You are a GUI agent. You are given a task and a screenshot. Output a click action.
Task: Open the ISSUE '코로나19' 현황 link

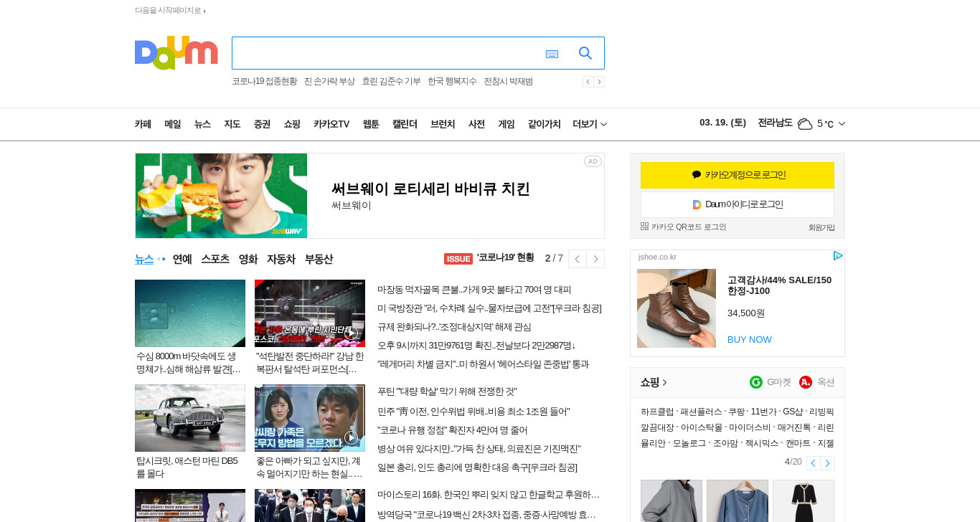click(489, 258)
